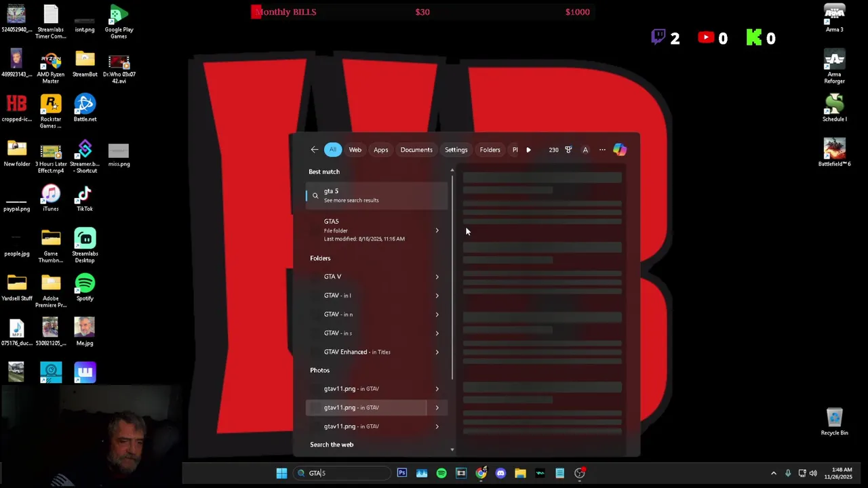
Task: Open the taskbar icon with the red badge
Action: 580,473
